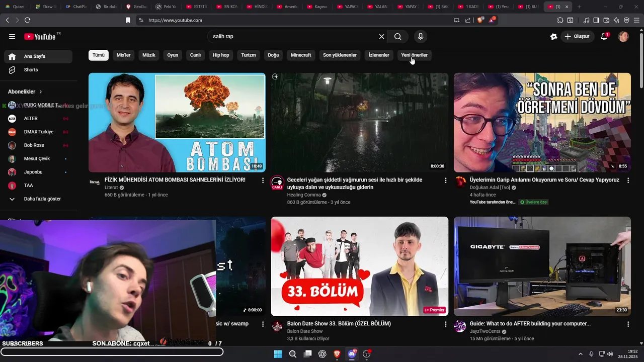Open the Mesut Çevik subscription channel

pyautogui.click(x=38, y=159)
